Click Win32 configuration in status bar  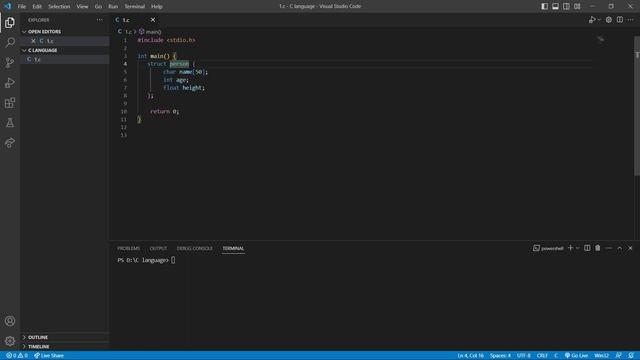pyautogui.click(x=602, y=356)
